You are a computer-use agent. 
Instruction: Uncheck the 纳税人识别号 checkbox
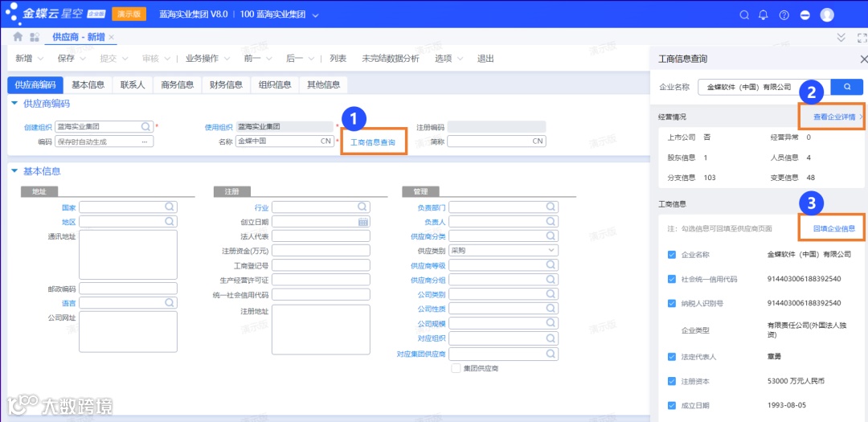pos(671,303)
